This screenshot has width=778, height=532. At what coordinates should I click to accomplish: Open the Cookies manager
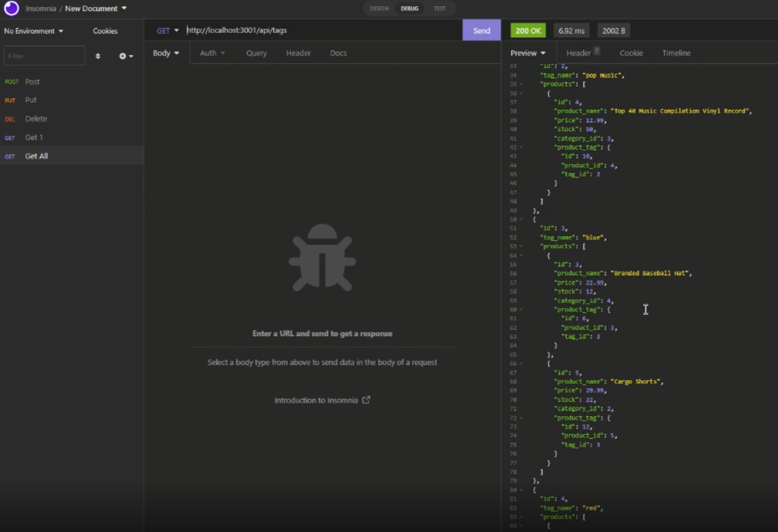point(105,31)
